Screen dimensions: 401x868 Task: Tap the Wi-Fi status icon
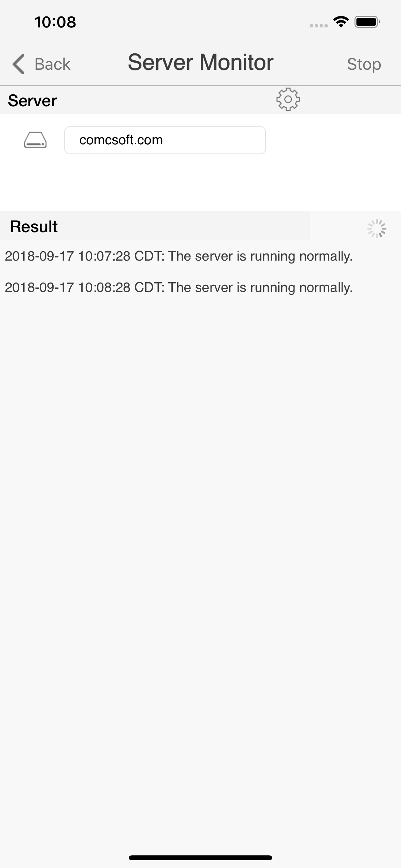tap(341, 22)
